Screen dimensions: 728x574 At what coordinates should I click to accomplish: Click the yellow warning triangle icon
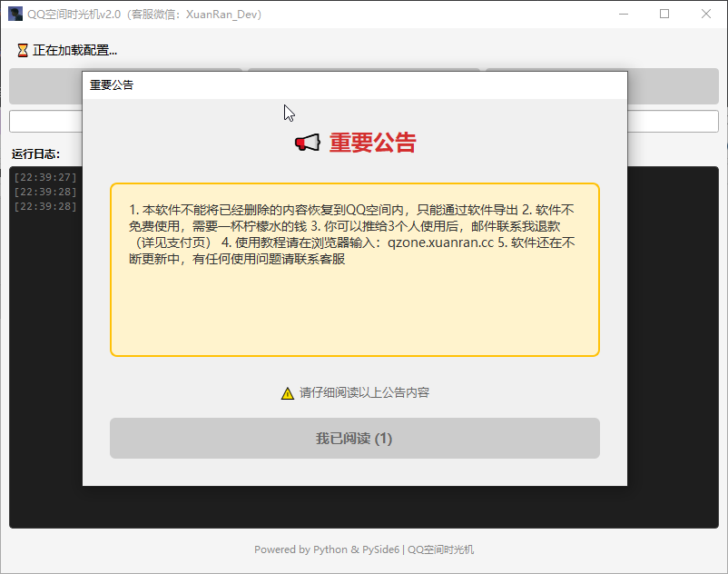coord(288,393)
